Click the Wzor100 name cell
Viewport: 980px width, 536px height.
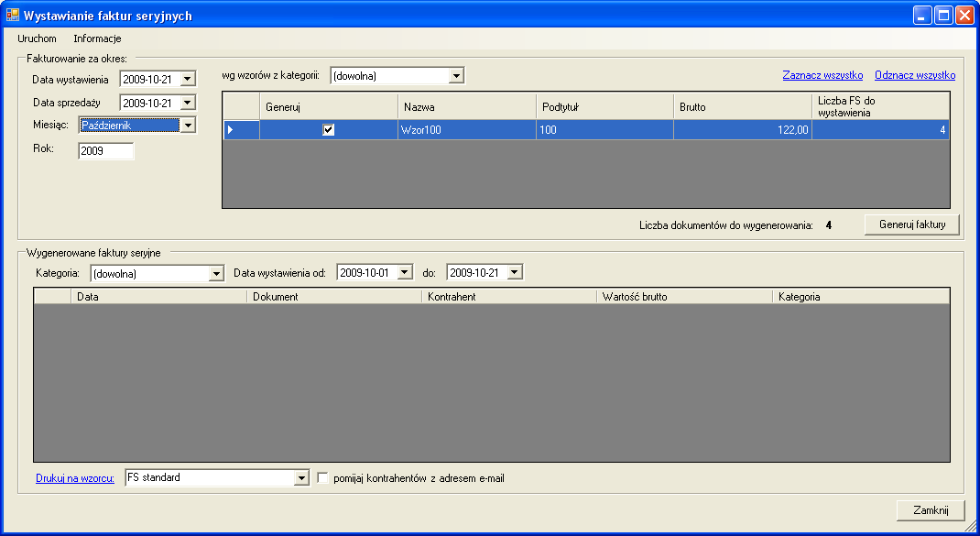tap(467, 130)
